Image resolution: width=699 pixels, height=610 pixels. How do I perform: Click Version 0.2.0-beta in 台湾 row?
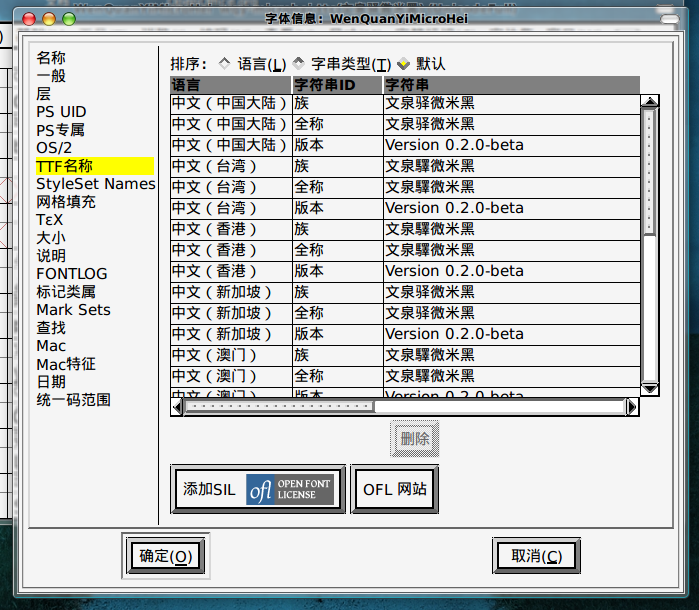(512, 208)
